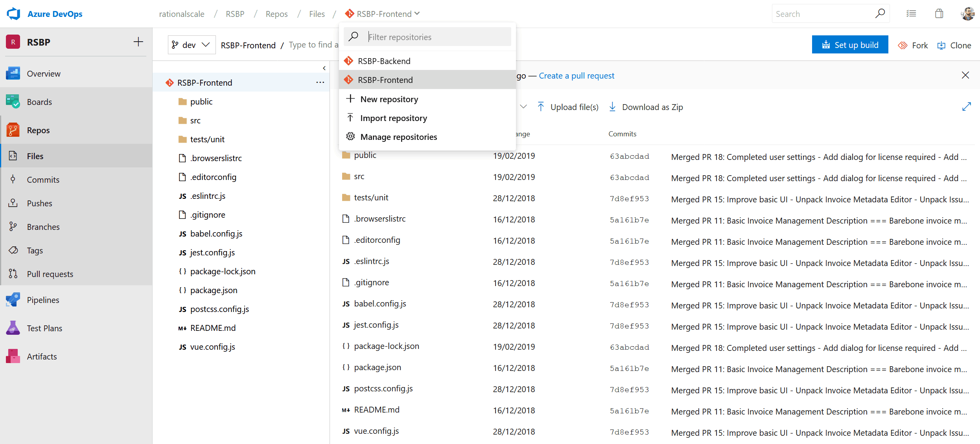Open commit 7d8ef953 in tests/unit row

[x=629, y=199]
